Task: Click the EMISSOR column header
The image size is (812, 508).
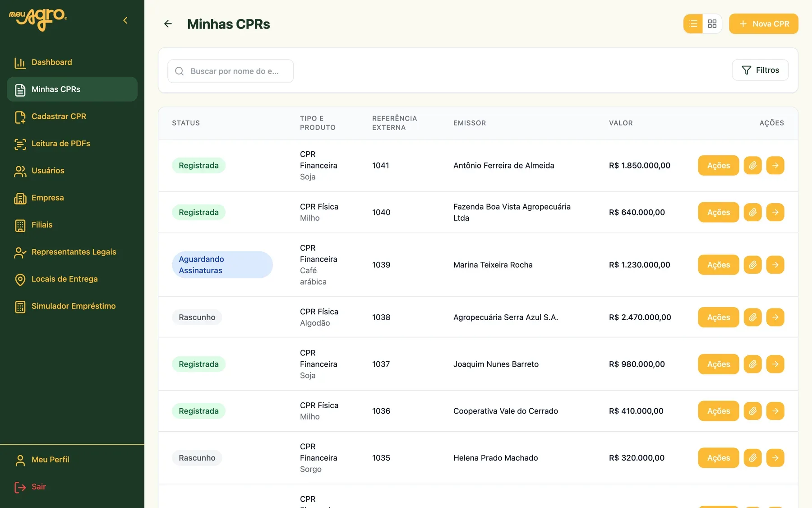Action: click(x=470, y=123)
